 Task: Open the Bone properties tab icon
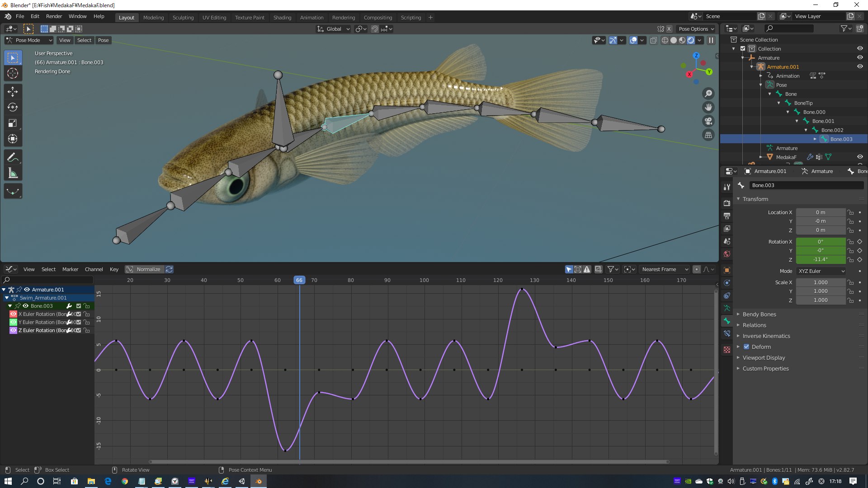(x=727, y=321)
